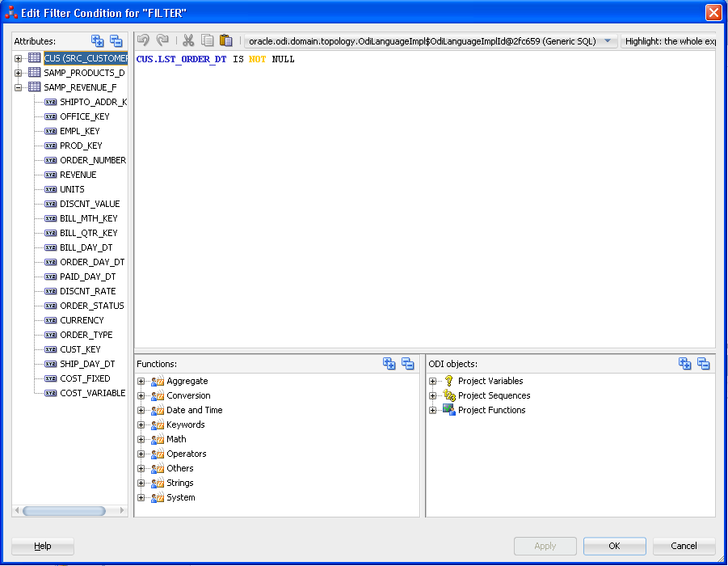Expand all in Attributes panel
The image size is (728, 566).
tap(98, 41)
